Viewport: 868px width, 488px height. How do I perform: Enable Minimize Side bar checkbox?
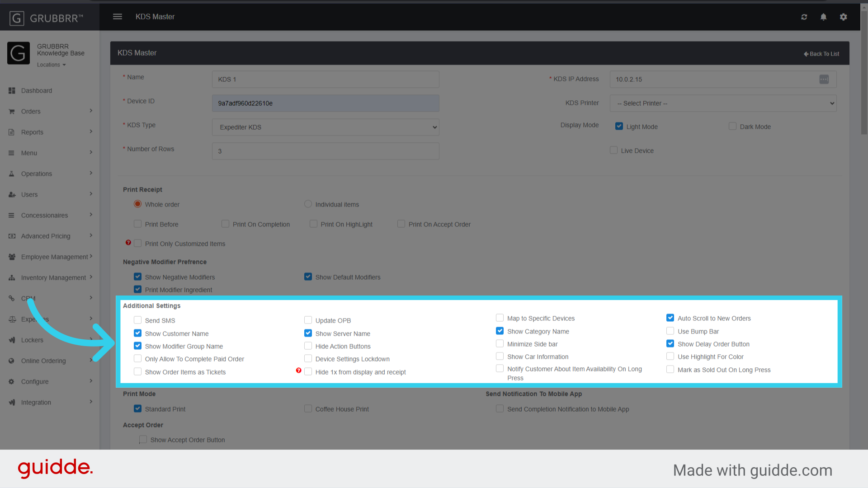pos(500,343)
